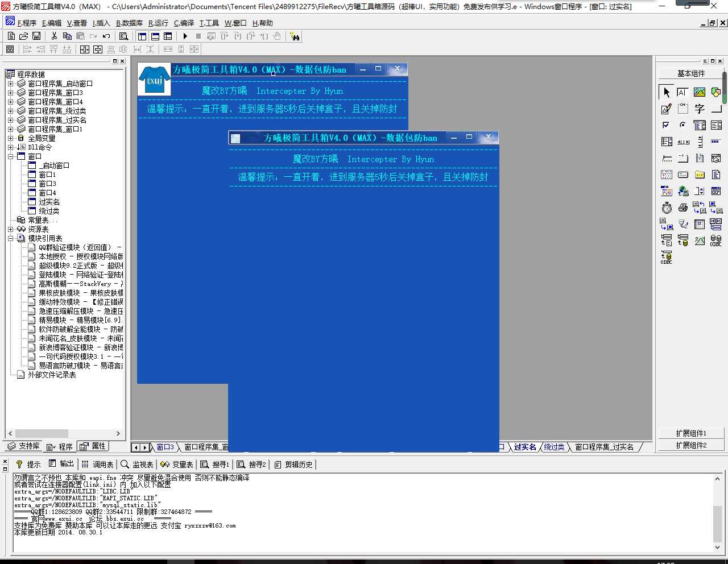This screenshot has width=728, height=564.
Task: Select the picture box component icon
Action: [x=700, y=92]
